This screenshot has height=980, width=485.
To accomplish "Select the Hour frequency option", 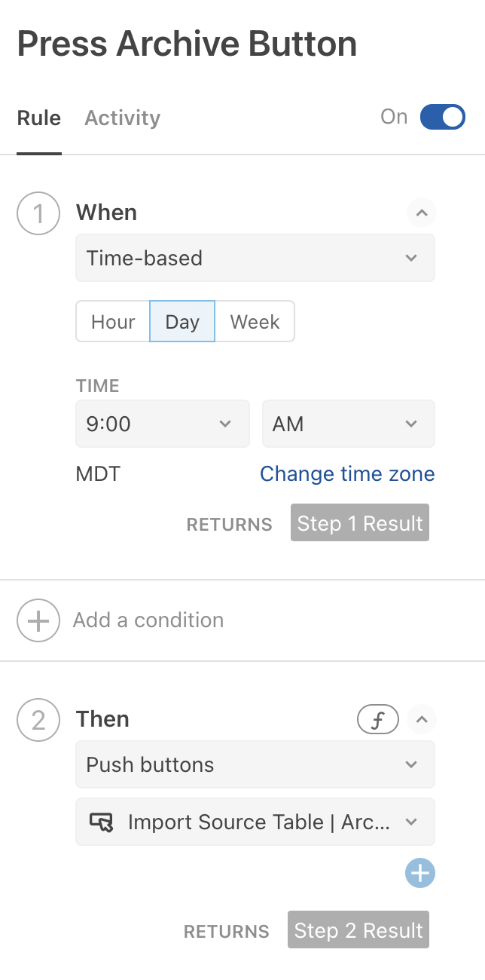I will pos(113,322).
